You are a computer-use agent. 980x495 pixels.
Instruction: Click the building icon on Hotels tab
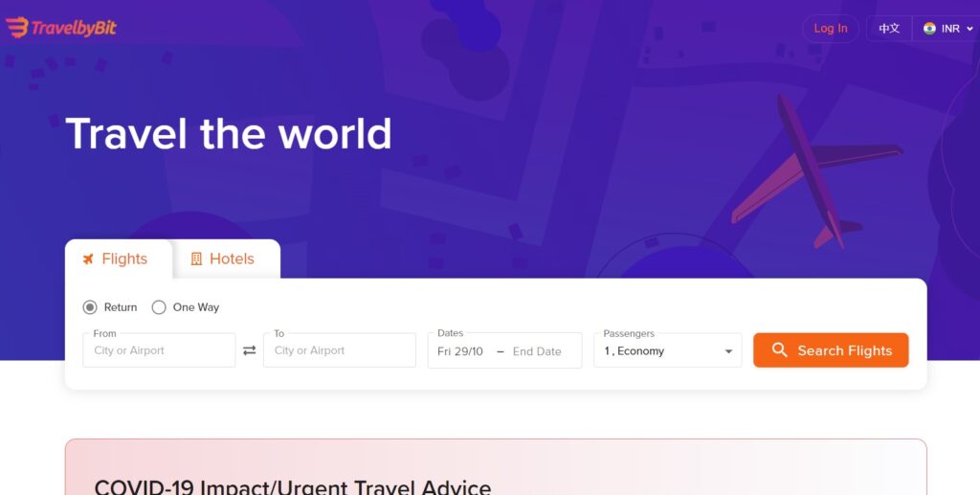pos(196,259)
